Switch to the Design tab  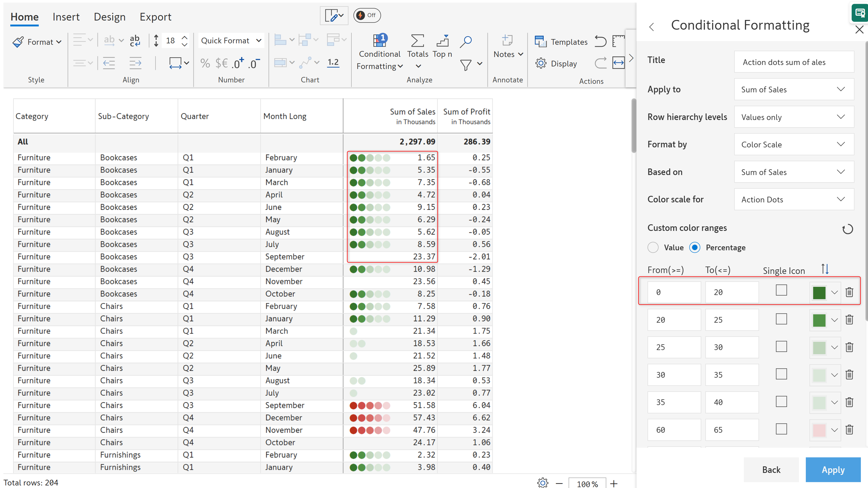click(110, 17)
